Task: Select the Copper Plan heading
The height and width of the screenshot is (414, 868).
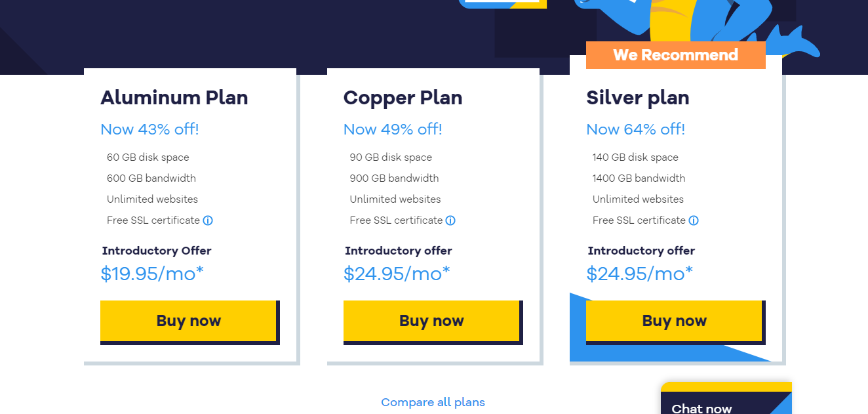Action: tap(403, 98)
